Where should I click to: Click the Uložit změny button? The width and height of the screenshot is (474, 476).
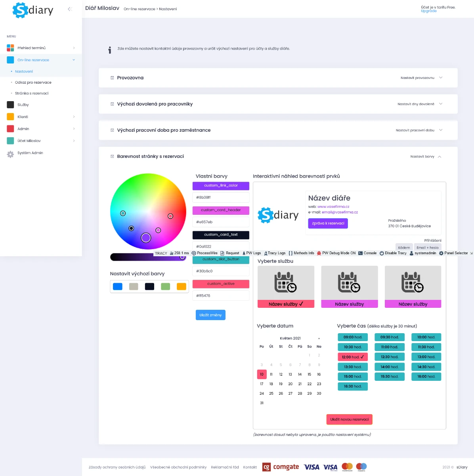pos(210,315)
